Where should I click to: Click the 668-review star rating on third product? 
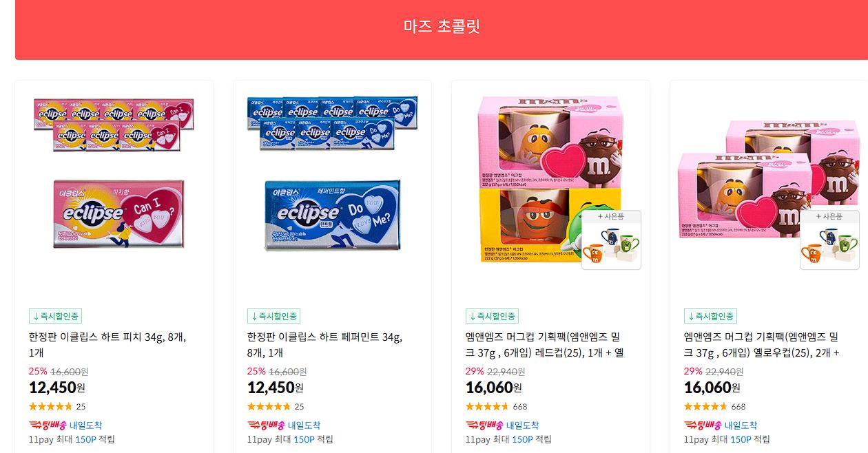pyautogui.click(x=487, y=406)
